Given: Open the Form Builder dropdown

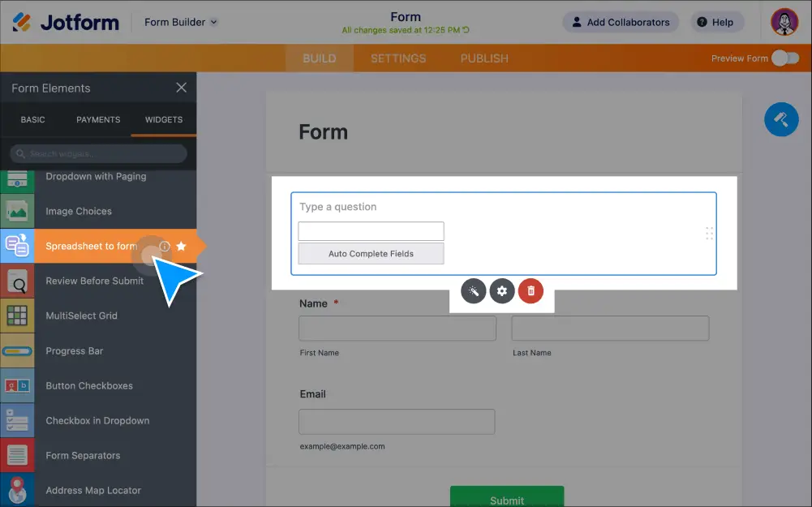Looking at the screenshot, I should point(180,22).
